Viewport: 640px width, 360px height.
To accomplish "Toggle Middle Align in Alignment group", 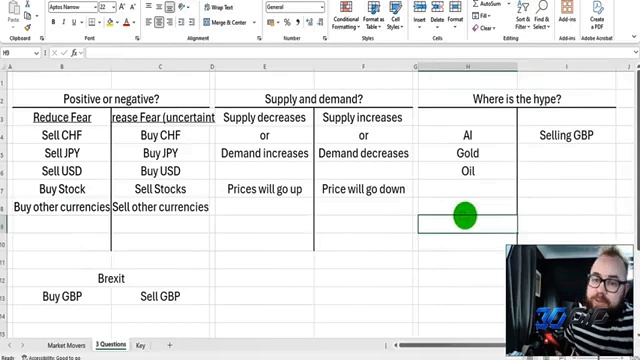I will 159,7.
